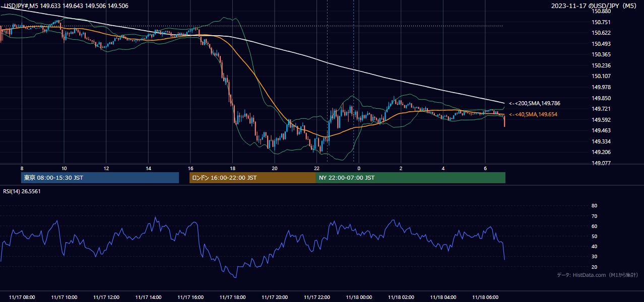Click time label 11/17 18:00
The width and height of the screenshot is (644, 302).
click(232, 297)
